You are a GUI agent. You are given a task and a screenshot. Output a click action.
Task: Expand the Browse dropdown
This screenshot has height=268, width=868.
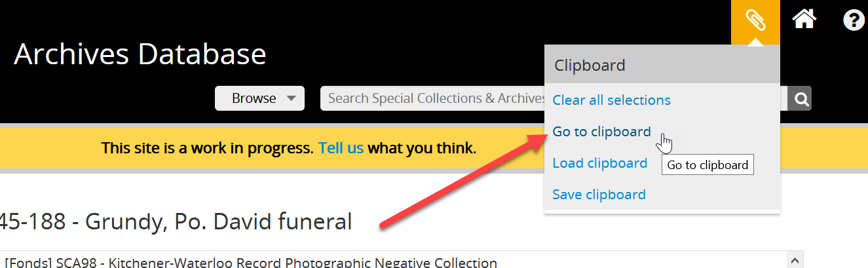point(259,98)
